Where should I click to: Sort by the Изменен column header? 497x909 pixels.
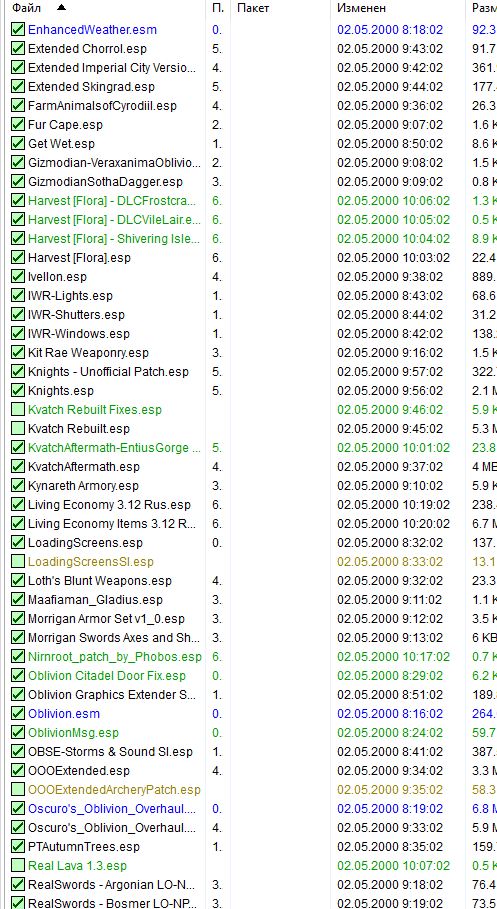(361, 8)
